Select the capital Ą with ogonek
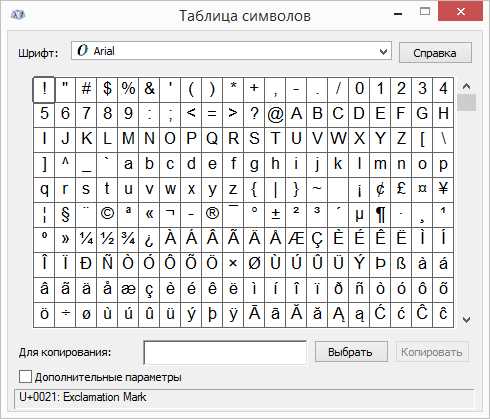 pyautogui.click(x=338, y=315)
